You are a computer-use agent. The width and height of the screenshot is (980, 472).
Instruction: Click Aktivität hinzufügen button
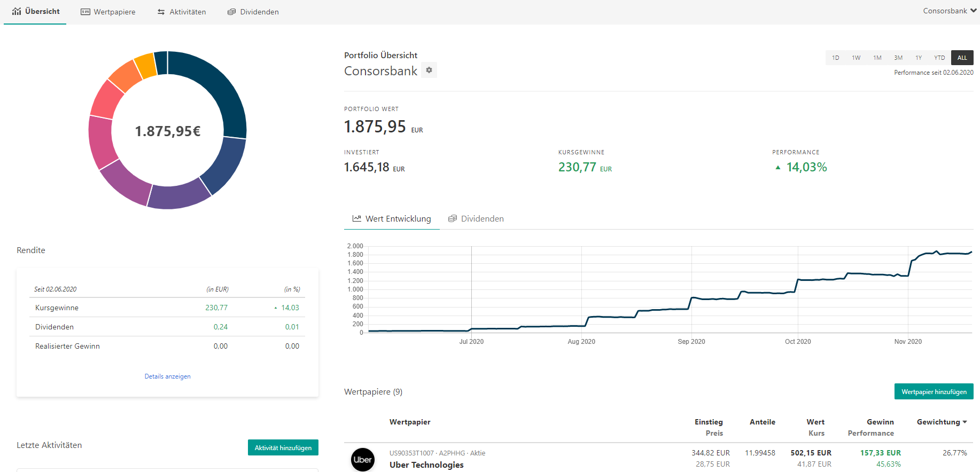point(283,447)
